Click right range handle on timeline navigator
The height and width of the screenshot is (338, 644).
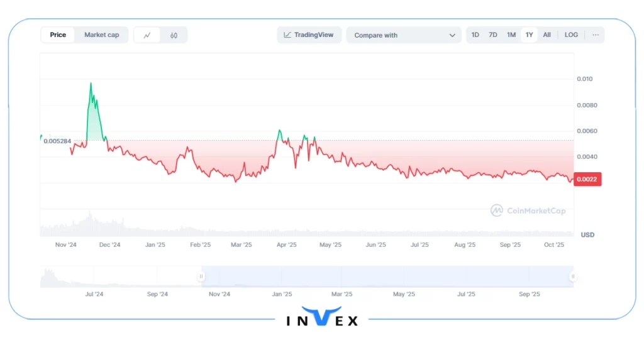pos(572,276)
